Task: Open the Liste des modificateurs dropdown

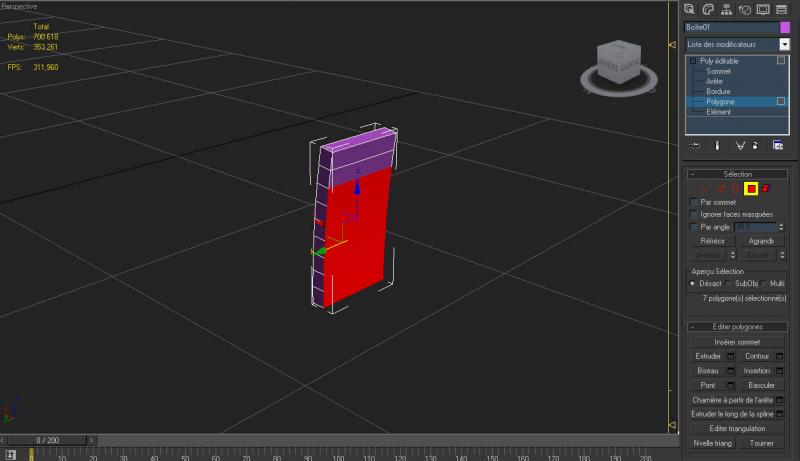Action: pyautogui.click(x=785, y=44)
